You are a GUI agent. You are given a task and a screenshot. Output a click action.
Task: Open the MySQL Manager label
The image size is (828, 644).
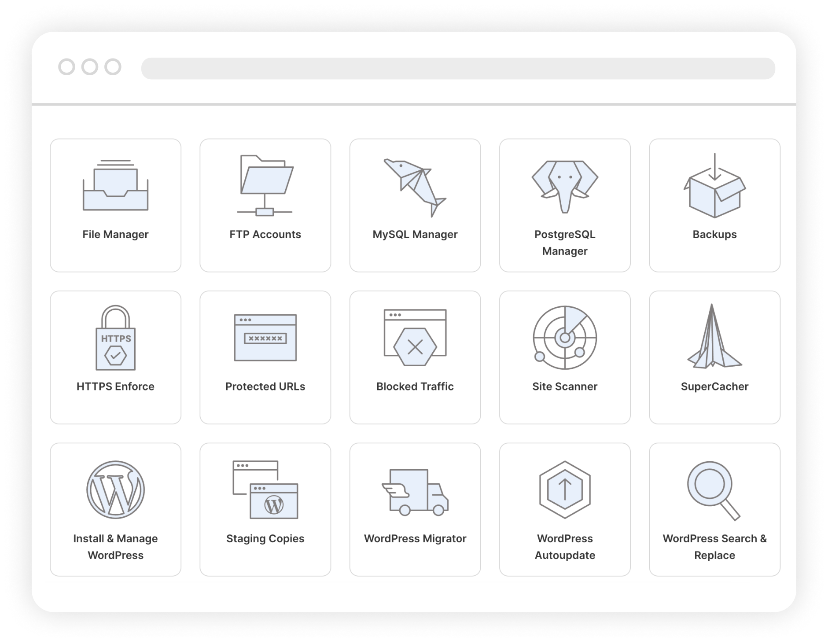coord(415,235)
